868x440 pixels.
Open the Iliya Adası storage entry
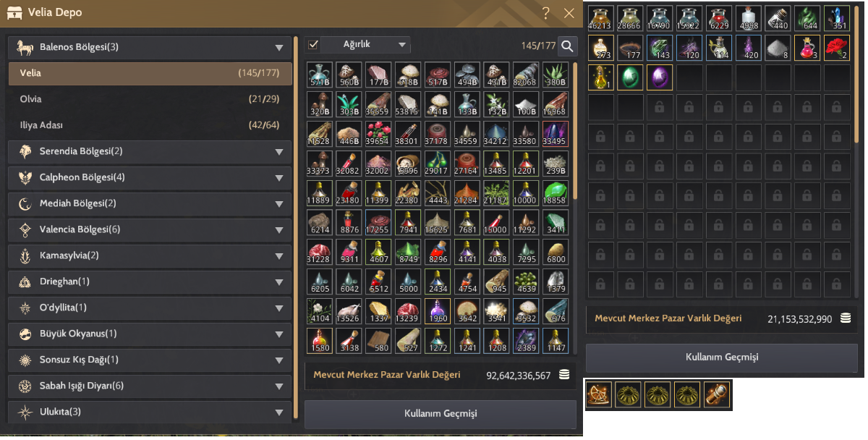tap(150, 125)
